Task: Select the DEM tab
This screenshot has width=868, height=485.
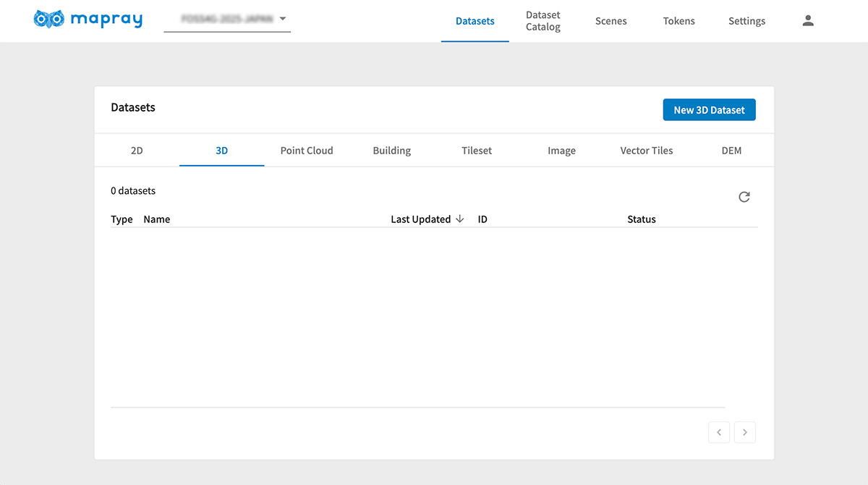Action: 731,151
